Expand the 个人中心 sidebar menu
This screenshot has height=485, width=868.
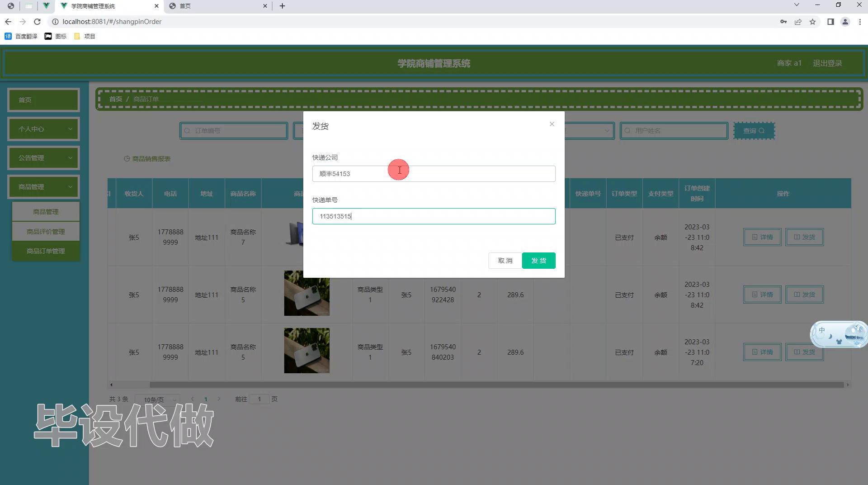click(43, 129)
